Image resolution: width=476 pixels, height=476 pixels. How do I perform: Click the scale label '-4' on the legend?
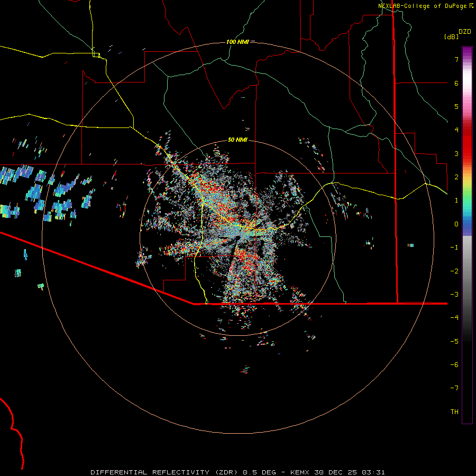coord(454,317)
